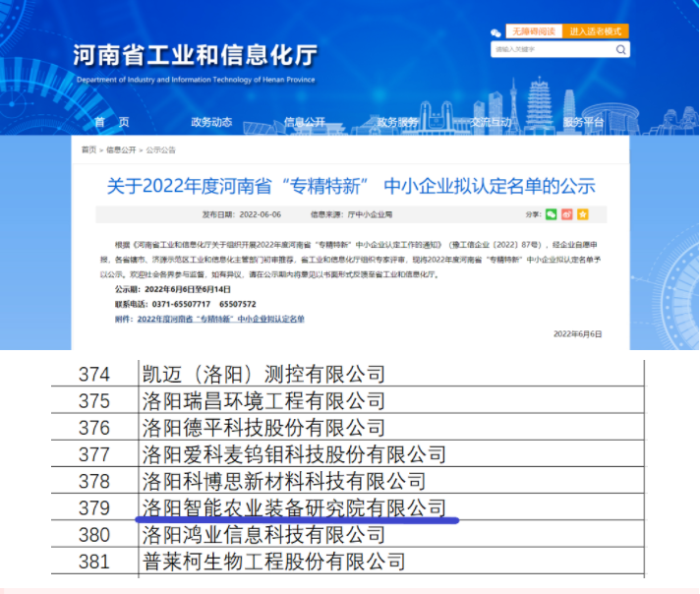
Task: Click the publish date 2022-06-06
Action: pyautogui.click(x=261, y=214)
